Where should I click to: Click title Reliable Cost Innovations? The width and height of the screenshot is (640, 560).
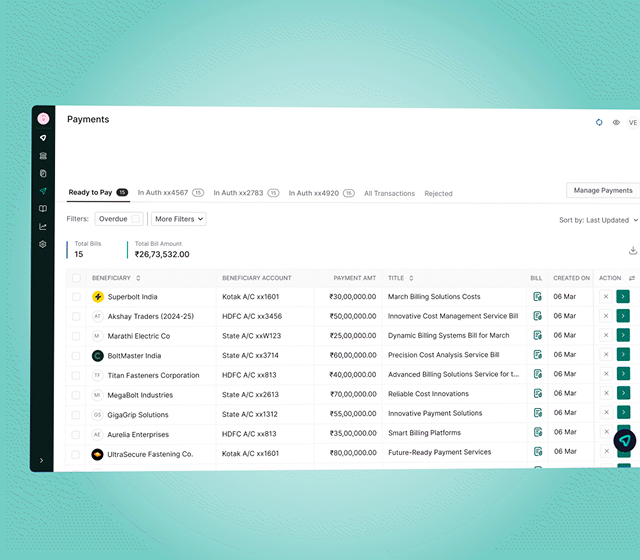click(428, 393)
